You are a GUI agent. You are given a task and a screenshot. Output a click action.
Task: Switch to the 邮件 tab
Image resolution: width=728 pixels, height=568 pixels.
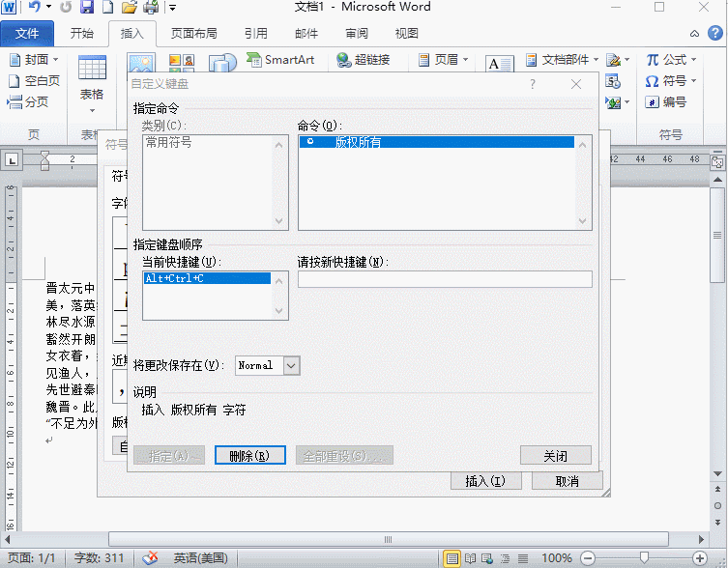click(x=306, y=34)
